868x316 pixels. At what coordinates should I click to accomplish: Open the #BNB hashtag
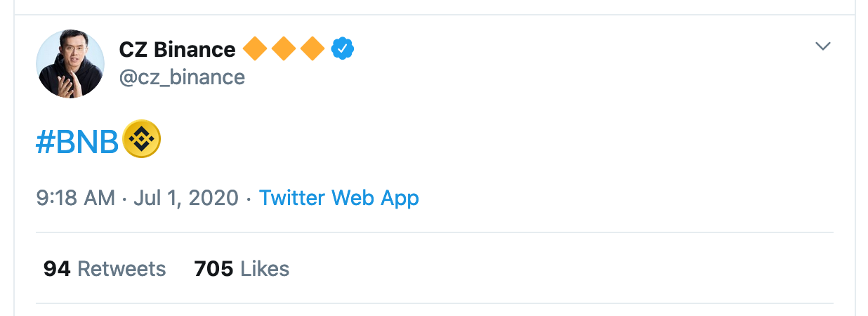77,143
